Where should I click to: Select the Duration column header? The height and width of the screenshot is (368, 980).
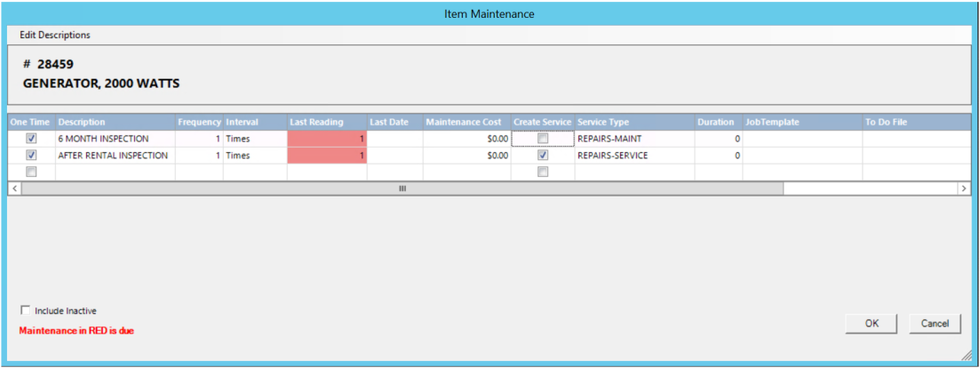pos(718,123)
